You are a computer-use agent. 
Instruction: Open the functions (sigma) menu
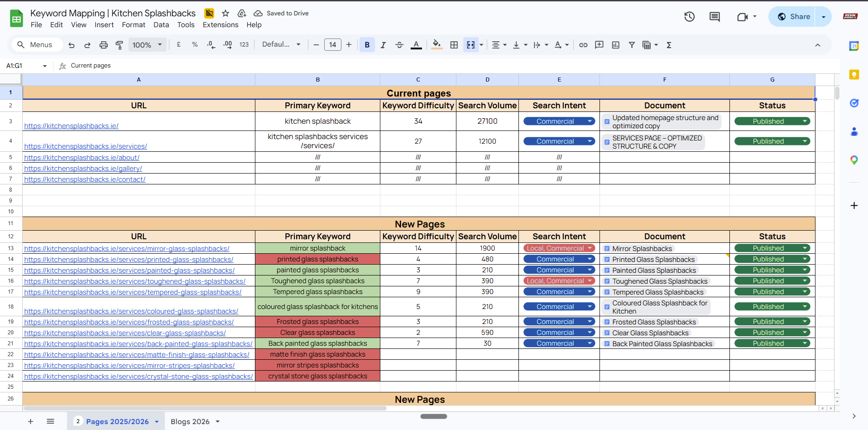669,45
